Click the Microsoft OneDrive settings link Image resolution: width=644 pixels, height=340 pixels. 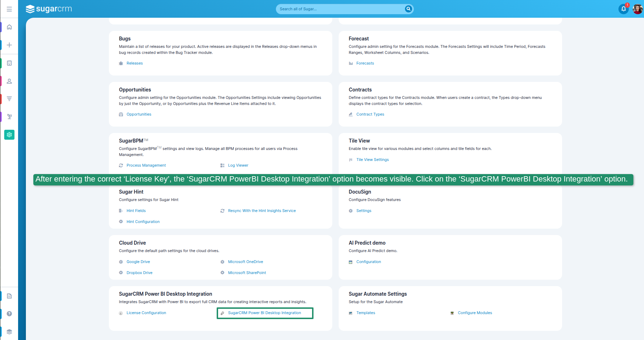[x=245, y=262]
